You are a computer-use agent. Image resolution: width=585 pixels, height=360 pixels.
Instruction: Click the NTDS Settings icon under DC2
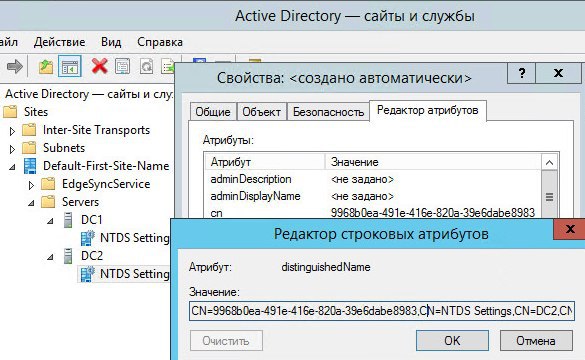pyautogui.click(x=88, y=274)
